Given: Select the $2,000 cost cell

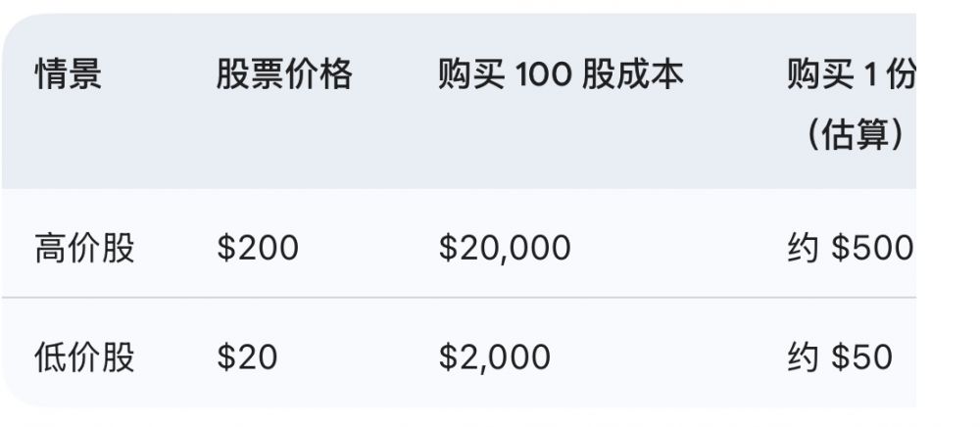Looking at the screenshot, I should pos(494,356).
